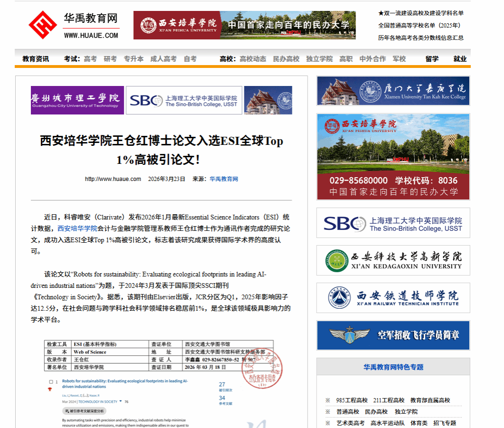Open the Xiamen University Tan Kah Kee banner
Image resolution: width=504 pixels, height=428 pixels.
[x=393, y=91]
